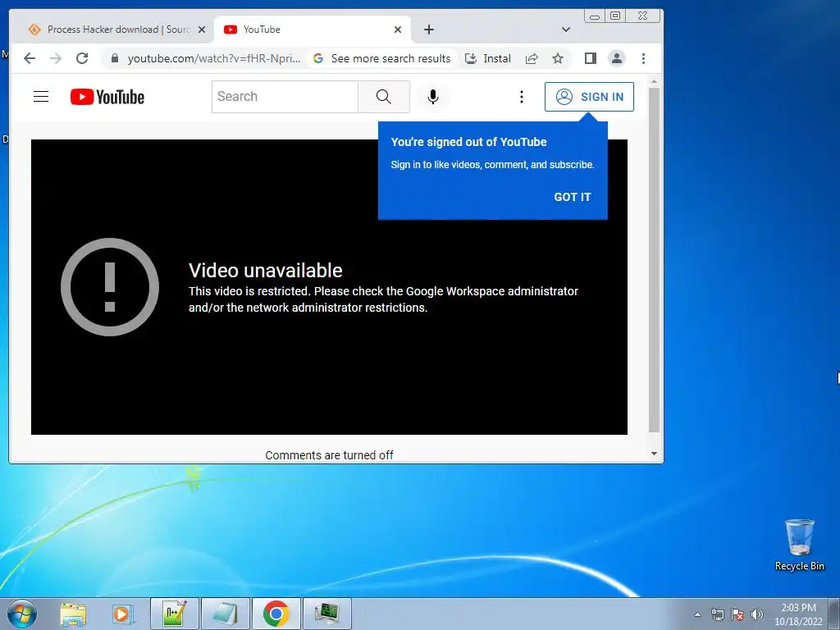The image size is (840, 630).
Task: Open the Chrome profile avatar
Action: coord(617,58)
